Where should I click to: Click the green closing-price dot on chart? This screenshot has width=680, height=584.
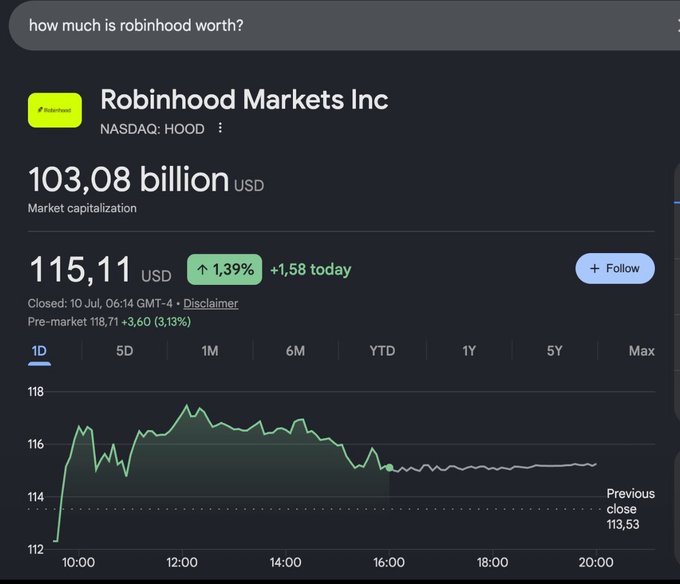389,467
